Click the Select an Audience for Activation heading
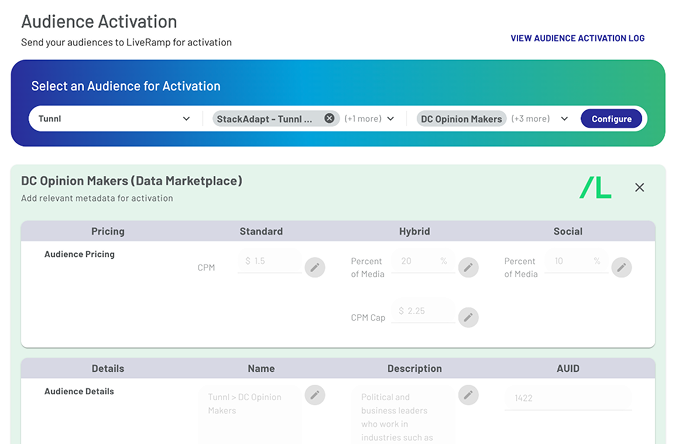679x444 pixels. click(126, 86)
